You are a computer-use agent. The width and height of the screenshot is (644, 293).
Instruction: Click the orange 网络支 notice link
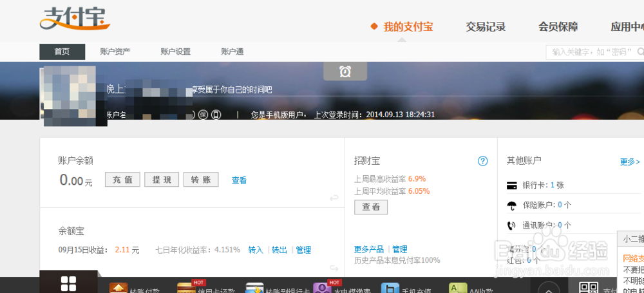tap(633, 259)
